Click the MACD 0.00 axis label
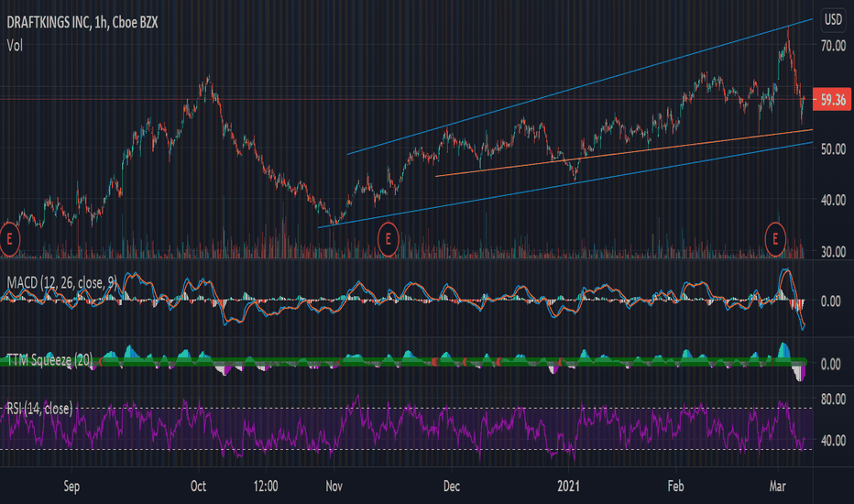 tap(830, 301)
